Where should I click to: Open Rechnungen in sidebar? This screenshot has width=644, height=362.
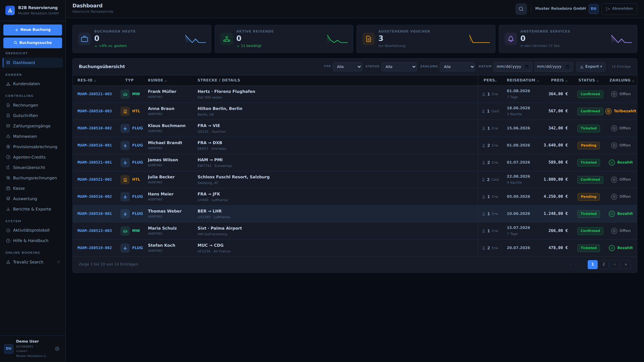33,105
